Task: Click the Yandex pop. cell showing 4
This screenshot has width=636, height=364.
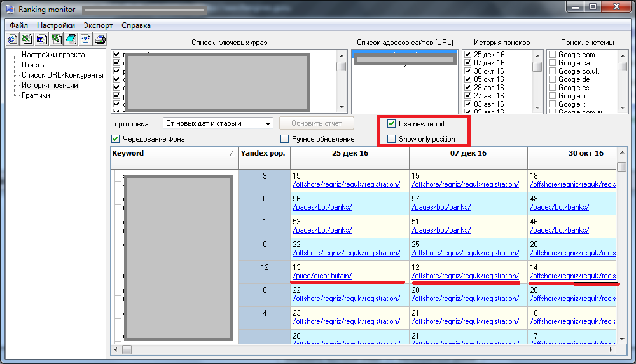Action: pos(265,318)
